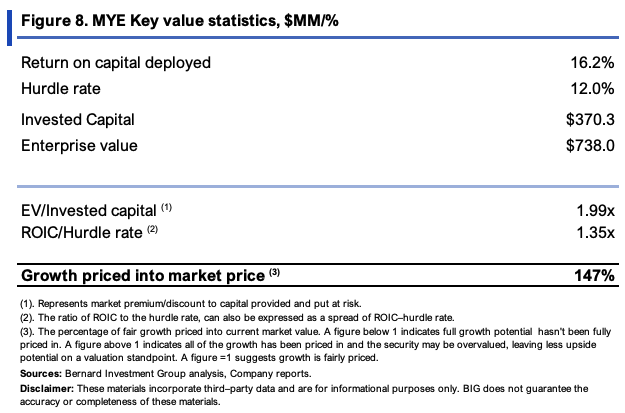Click the 1.99x multiple value

(x=596, y=210)
